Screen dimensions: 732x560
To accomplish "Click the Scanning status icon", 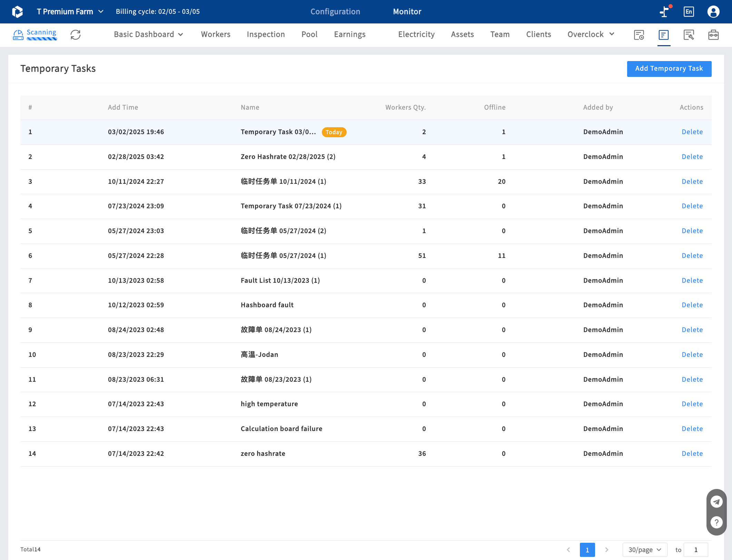I will (x=18, y=34).
